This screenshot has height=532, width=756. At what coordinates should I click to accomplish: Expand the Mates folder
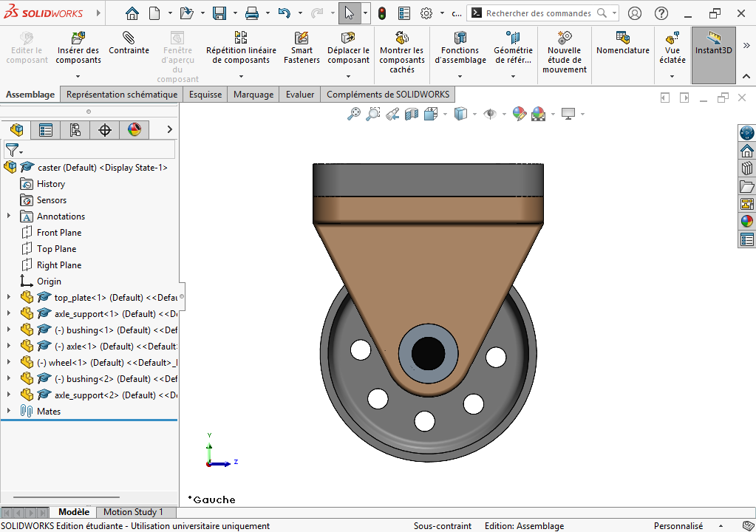tap(9, 411)
